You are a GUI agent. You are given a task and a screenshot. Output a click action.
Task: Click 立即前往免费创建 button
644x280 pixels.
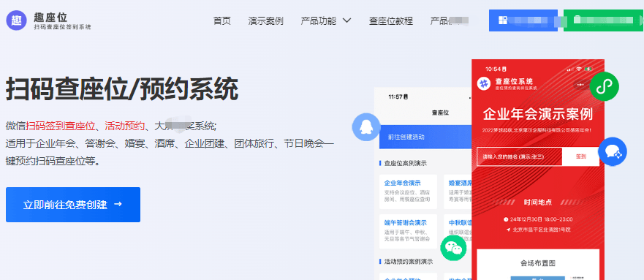click(73, 205)
